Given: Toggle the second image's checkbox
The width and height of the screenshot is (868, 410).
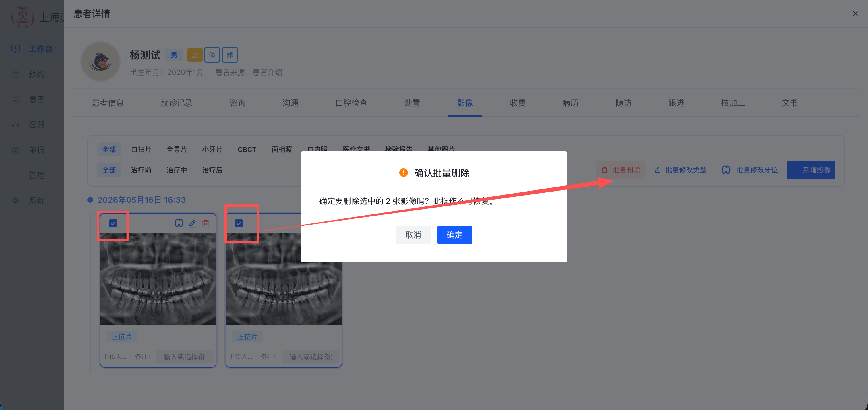Looking at the screenshot, I should pyautogui.click(x=239, y=224).
